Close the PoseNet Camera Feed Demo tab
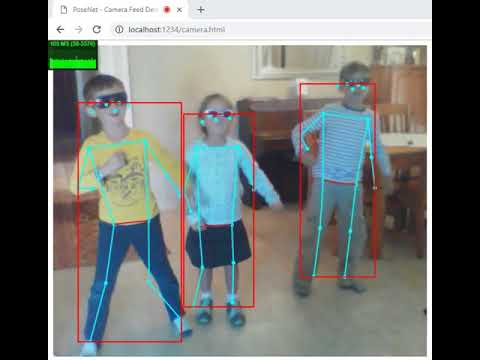Image resolution: width=480 pixels, height=360 pixels. pyautogui.click(x=179, y=10)
